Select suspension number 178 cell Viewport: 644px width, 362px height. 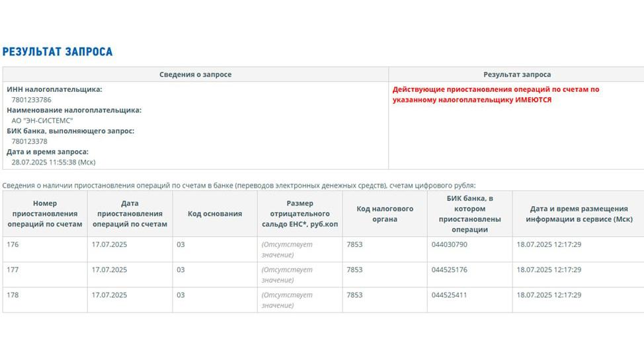tap(13, 295)
